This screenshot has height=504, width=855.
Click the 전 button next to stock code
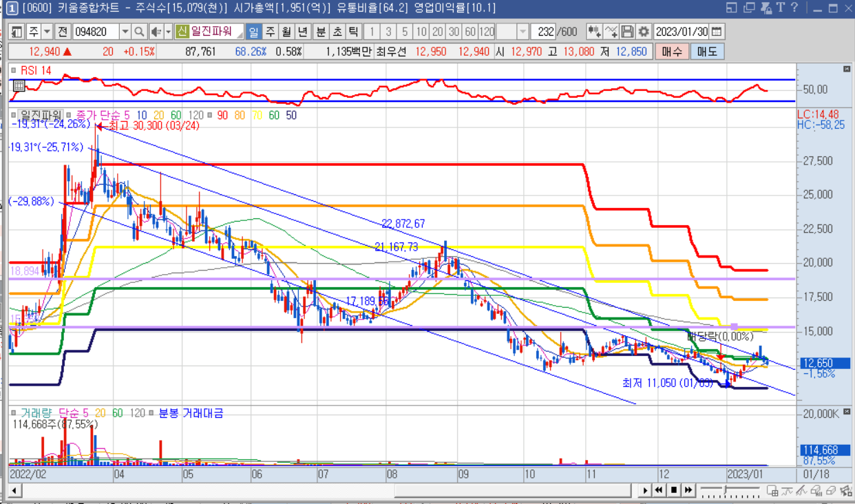click(x=62, y=32)
